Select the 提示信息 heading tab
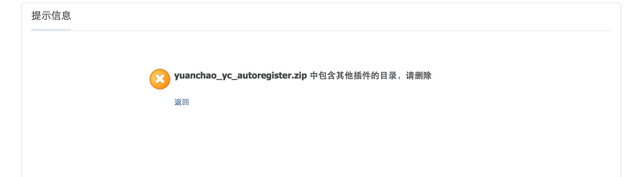This screenshot has height=177, width=644. [x=51, y=16]
